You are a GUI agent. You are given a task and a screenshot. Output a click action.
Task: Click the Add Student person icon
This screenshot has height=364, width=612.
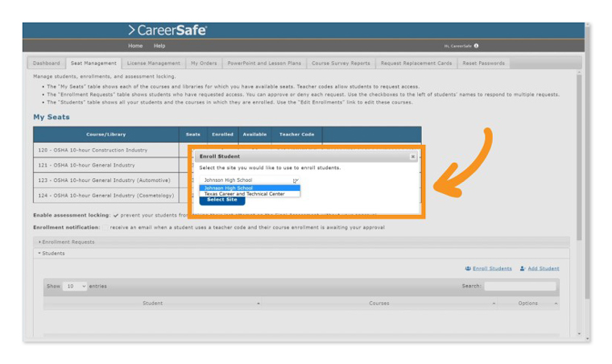point(523,268)
